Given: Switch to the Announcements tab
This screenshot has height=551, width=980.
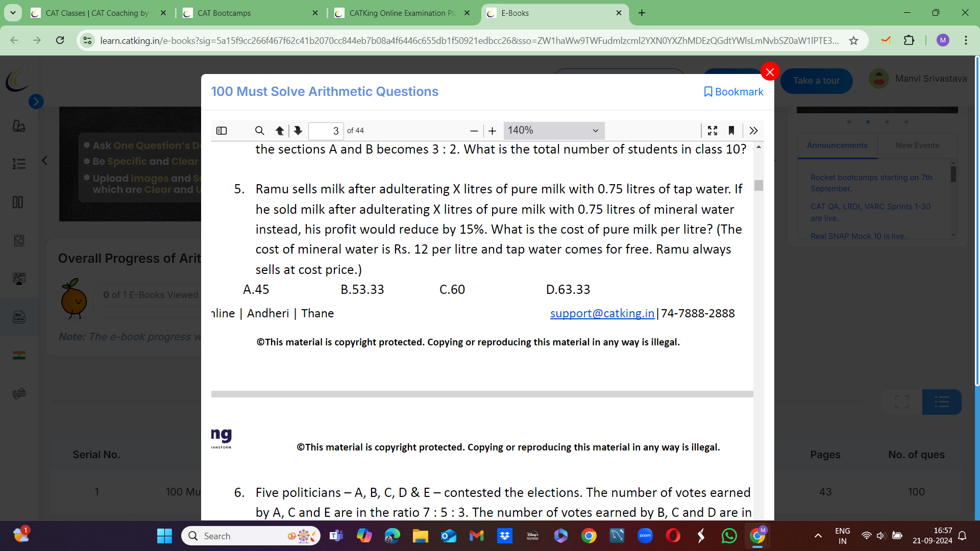Looking at the screenshot, I should click(837, 145).
